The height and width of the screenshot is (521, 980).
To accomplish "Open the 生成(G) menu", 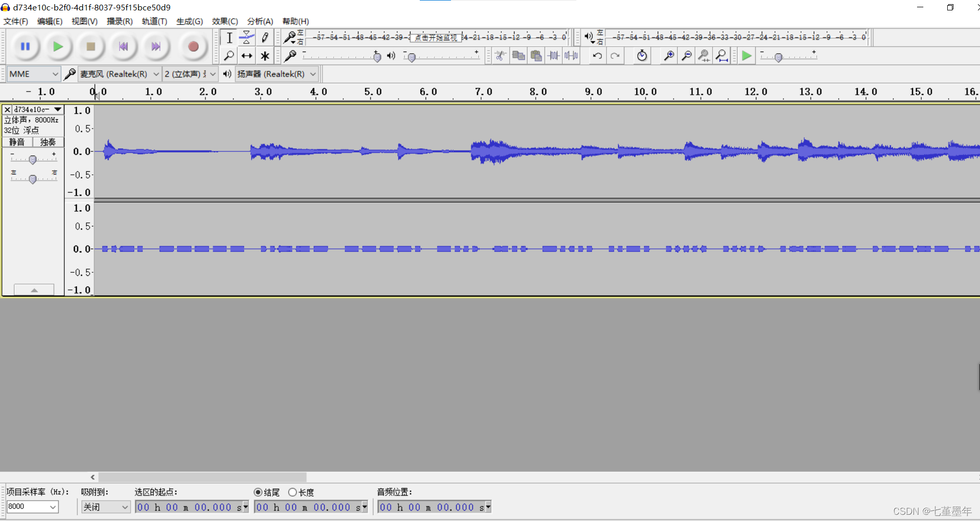I will pyautogui.click(x=189, y=21).
